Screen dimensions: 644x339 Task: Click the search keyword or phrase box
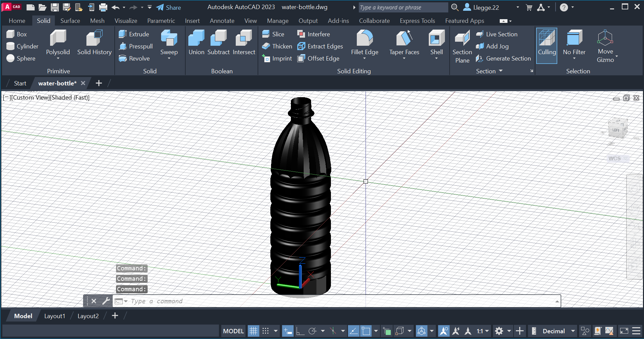(x=403, y=7)
